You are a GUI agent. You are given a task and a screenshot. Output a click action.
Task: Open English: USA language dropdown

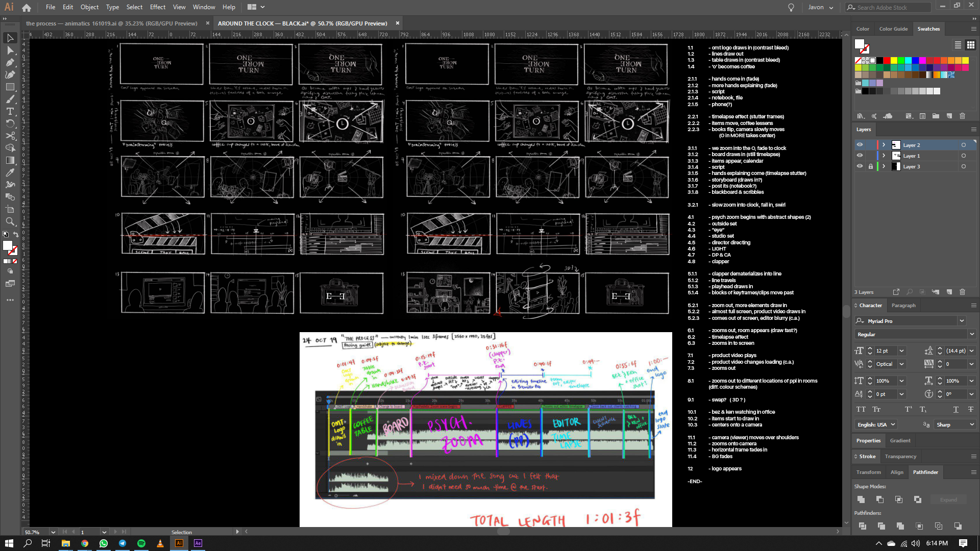pyautogui.click(x=877, y=424)
